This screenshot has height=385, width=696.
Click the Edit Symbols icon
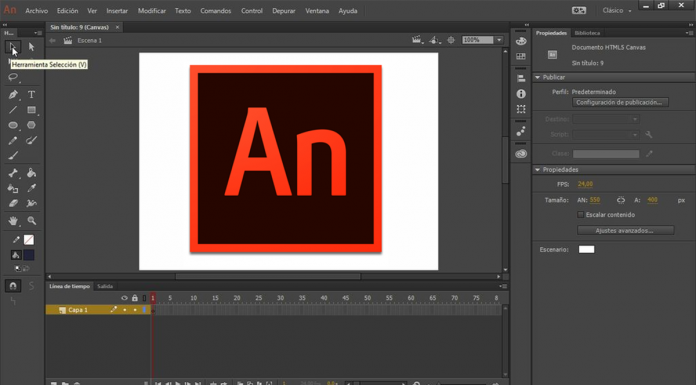(434, 40)
